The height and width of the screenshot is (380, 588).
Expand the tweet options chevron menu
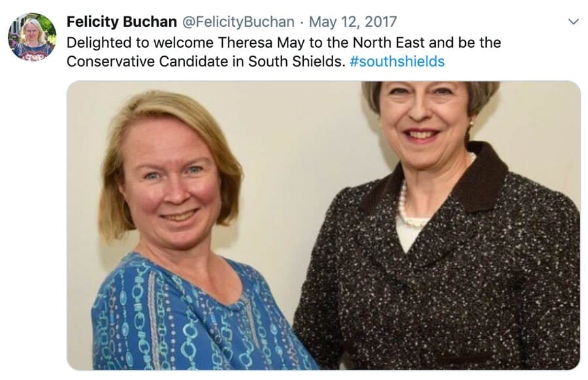pos(573,22)
